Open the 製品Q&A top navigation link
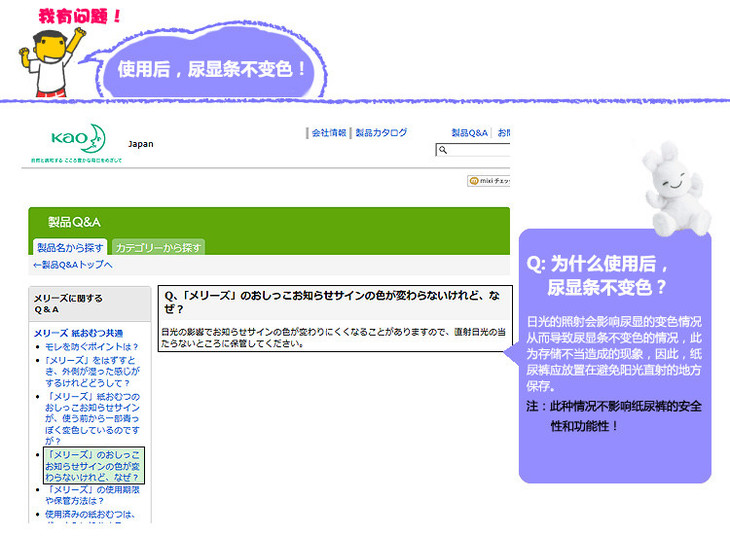Viewport: 730px width, 536px height. (469, 132)
